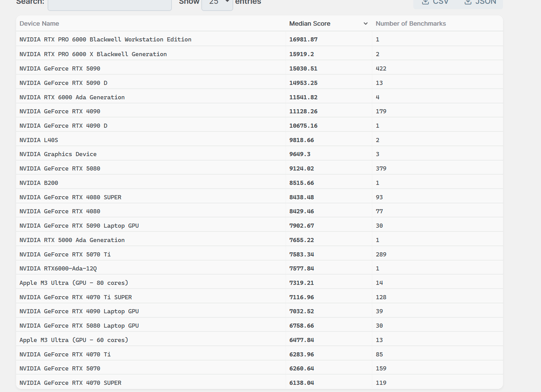Viewport: 541px width, 392px height.
Task: Click the median score 7577.84
Action: [302, 268]
